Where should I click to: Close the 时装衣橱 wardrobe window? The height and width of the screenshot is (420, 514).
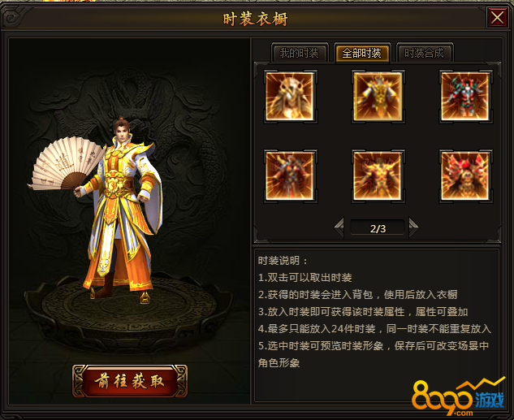[497, 18]
